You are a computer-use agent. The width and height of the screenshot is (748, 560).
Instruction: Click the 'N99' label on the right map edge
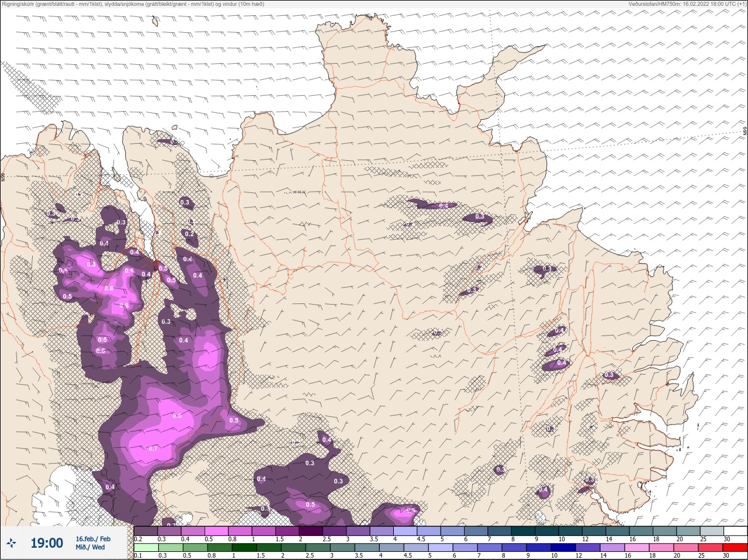pos(745,132)
